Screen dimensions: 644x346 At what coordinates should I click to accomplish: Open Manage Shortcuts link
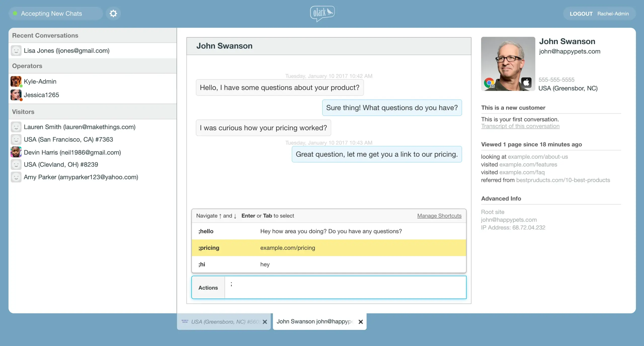[439, 216]
